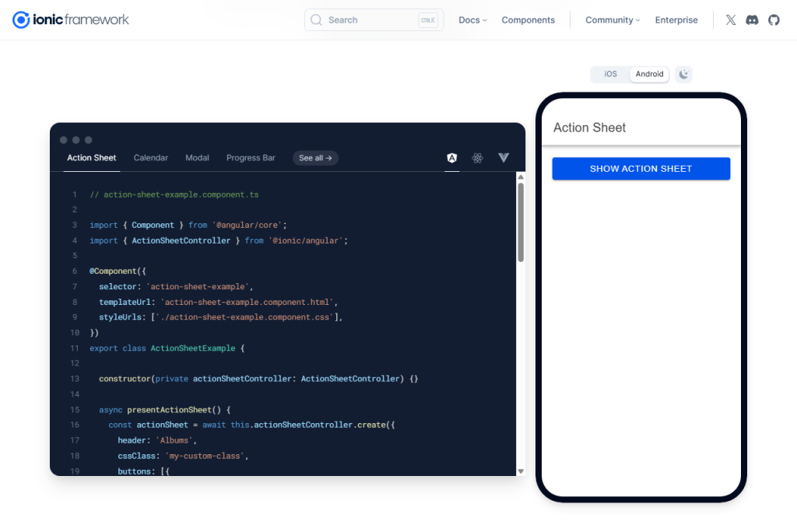
Task: Focus the Search input field
Action: [x=374, y=19]
